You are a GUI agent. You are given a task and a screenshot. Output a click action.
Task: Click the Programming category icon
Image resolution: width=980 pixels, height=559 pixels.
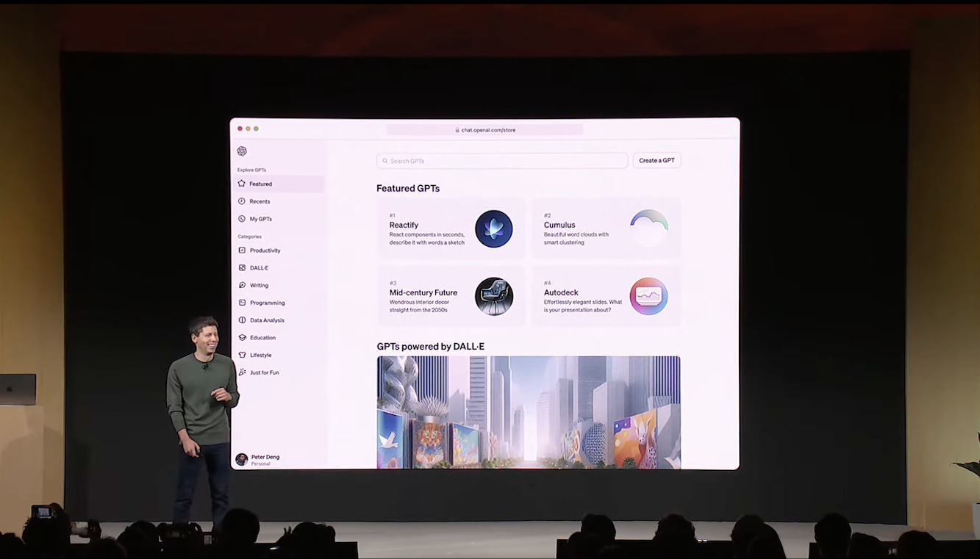pos(243,303)
